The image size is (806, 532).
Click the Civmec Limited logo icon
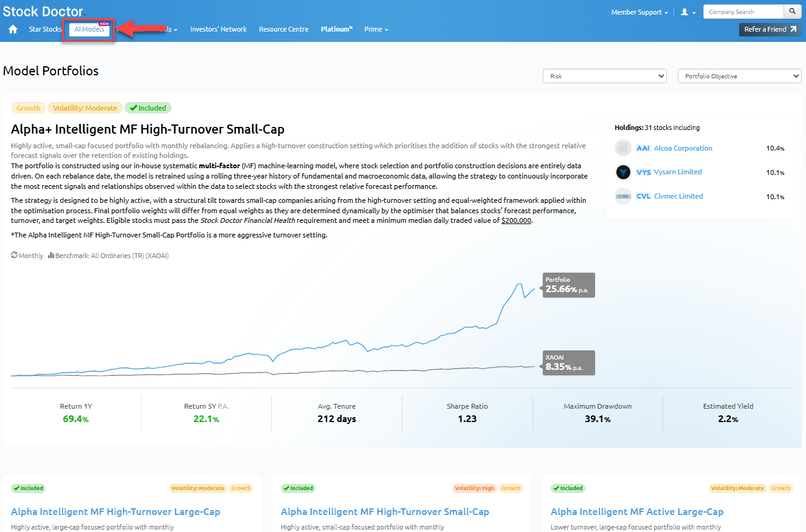click(623, 196)
